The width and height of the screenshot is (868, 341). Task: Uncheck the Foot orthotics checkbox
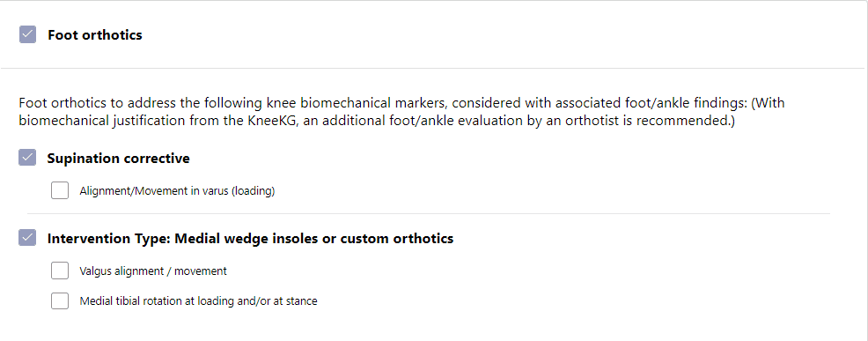tap(27, 34)
